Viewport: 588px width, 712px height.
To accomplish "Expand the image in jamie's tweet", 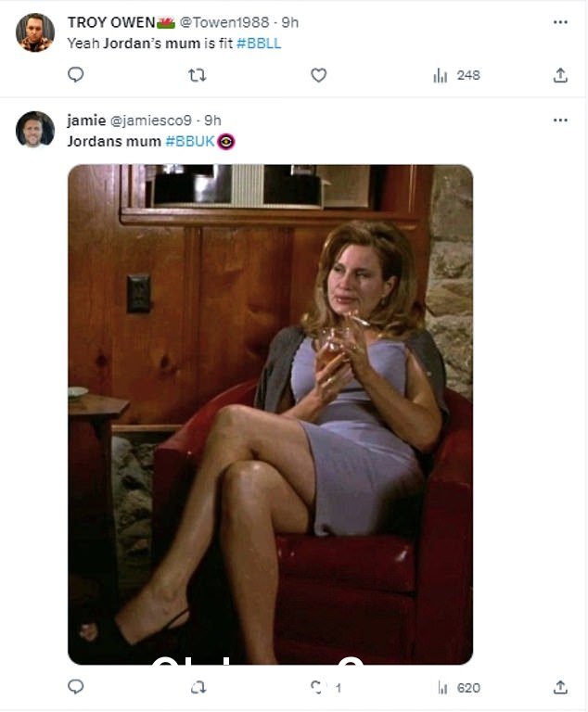I will tap(271, 414).
